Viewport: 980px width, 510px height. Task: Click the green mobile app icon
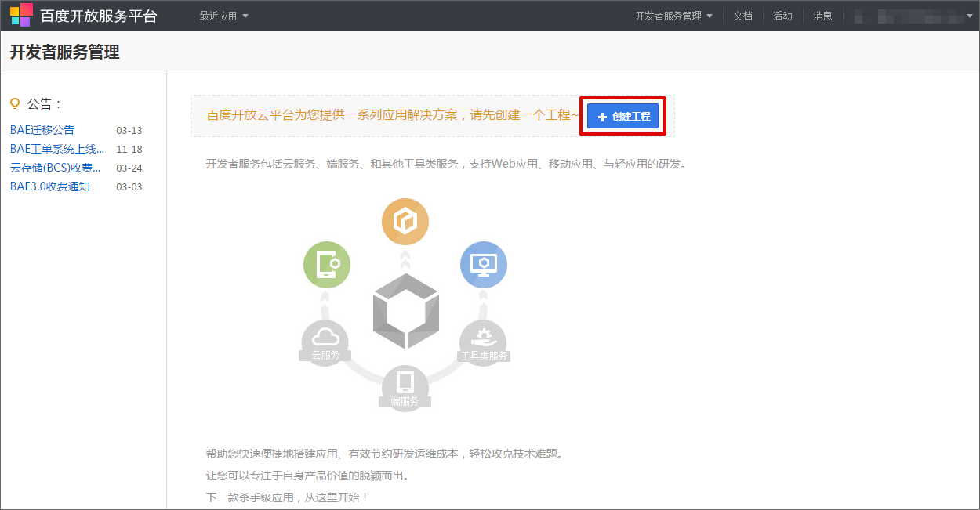(x=327, y=265)
